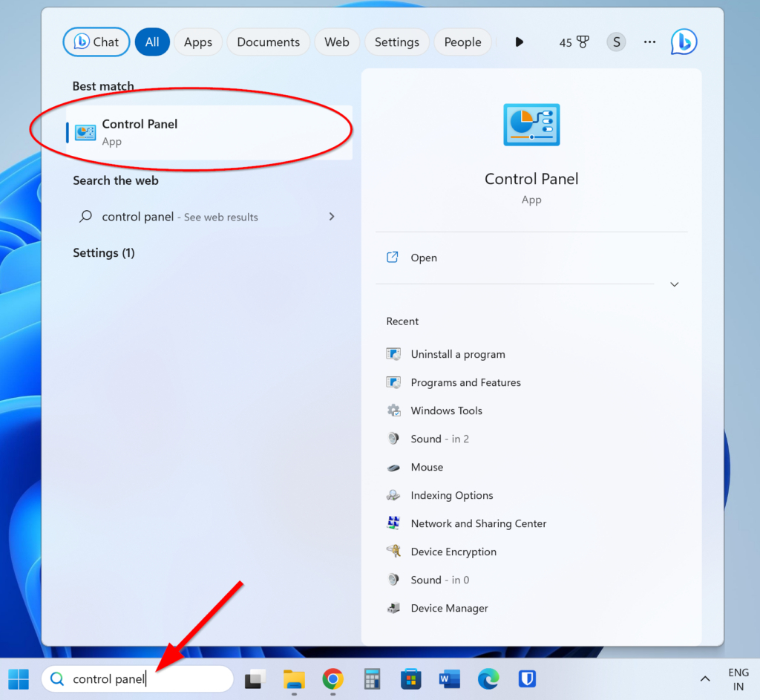760x700 pixels.
Task: Show hidden system tray icons
Action: pos(705,678)
